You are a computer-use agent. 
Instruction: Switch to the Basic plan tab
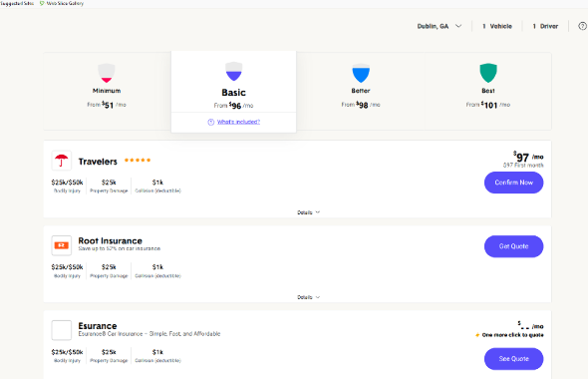pos(233,92)
